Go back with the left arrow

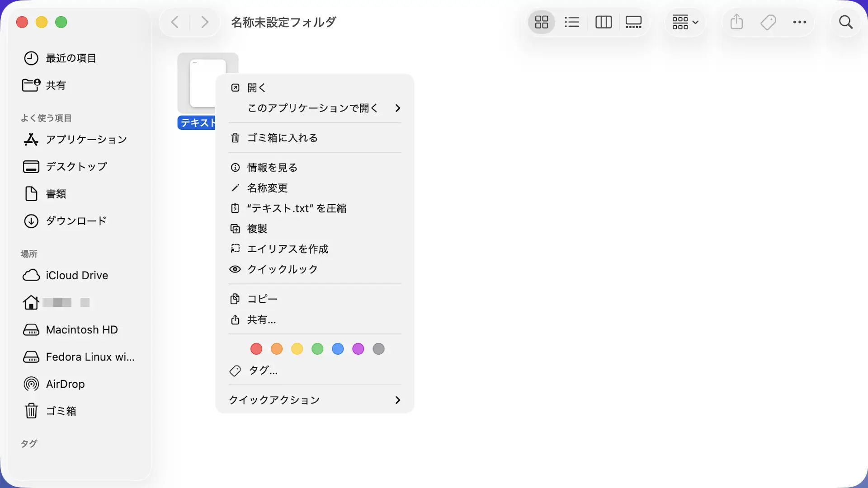point(175,22)
